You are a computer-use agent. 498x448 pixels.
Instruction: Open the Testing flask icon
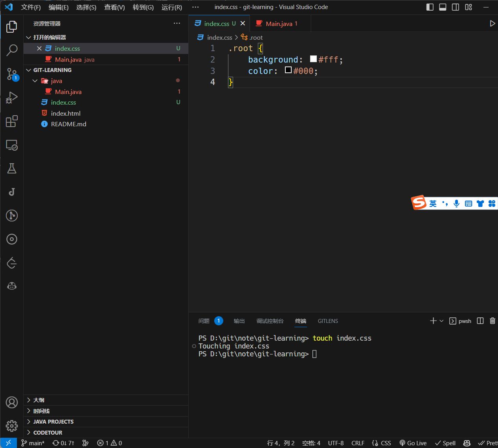point(12,169)
